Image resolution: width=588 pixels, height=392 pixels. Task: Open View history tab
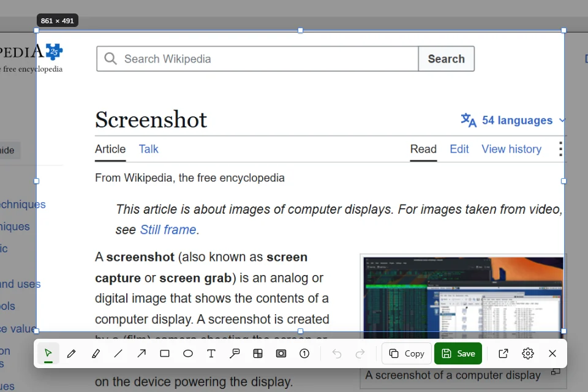(511, 149)
